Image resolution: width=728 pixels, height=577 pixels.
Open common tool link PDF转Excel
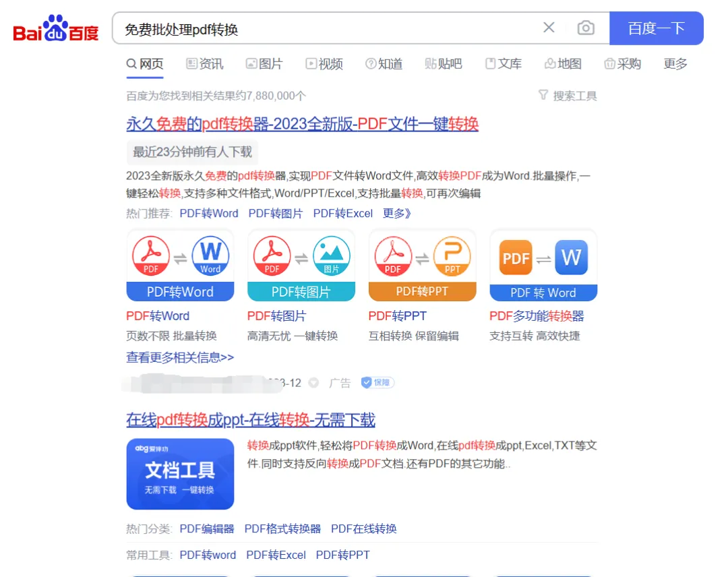(x=276, y=555)
